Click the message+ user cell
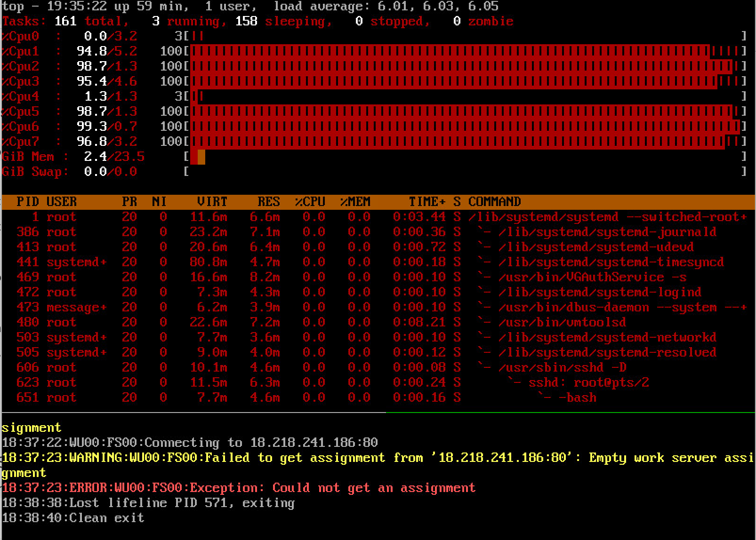Viewport: 756px width, 540px height. click(x=77, y=307)
